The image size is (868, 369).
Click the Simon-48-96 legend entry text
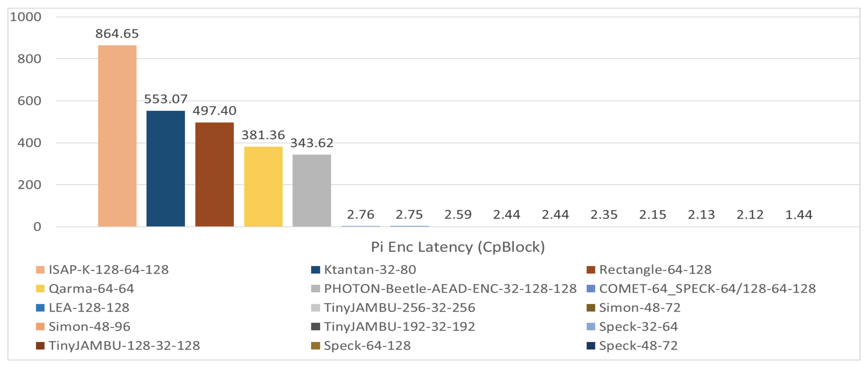tap(89, 327)
